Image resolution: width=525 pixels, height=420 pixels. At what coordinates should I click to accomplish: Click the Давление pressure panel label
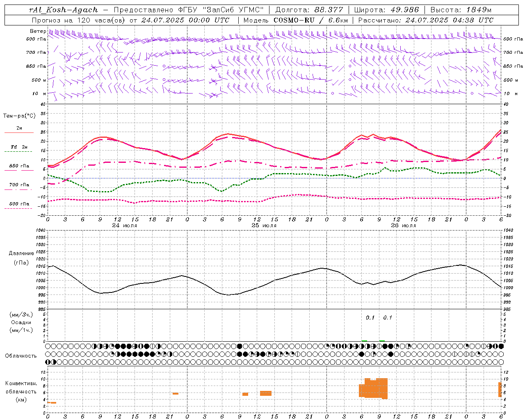click(21, 253)
